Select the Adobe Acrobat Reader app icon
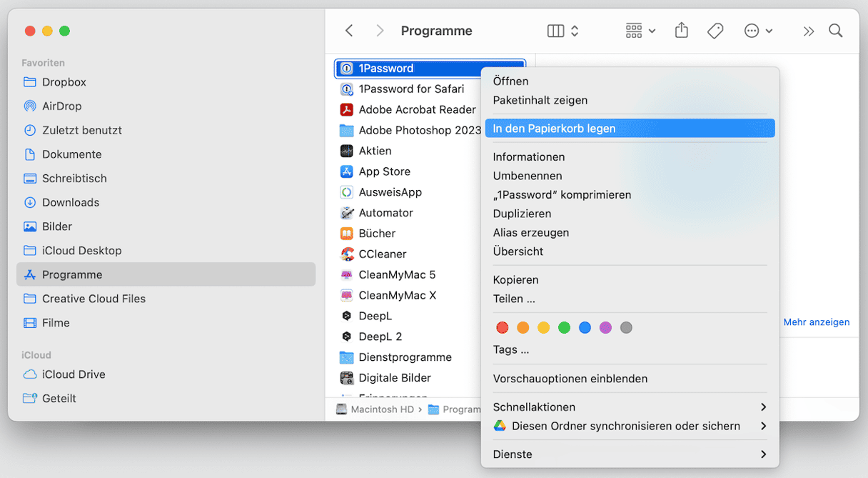This screenshot has width=868, height=478. click(347, 110)
